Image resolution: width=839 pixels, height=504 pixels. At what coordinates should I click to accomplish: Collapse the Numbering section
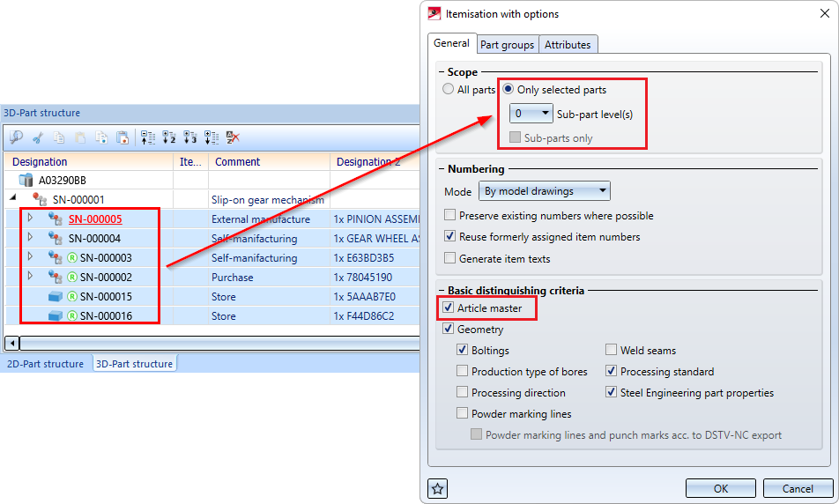click(442, 168)
